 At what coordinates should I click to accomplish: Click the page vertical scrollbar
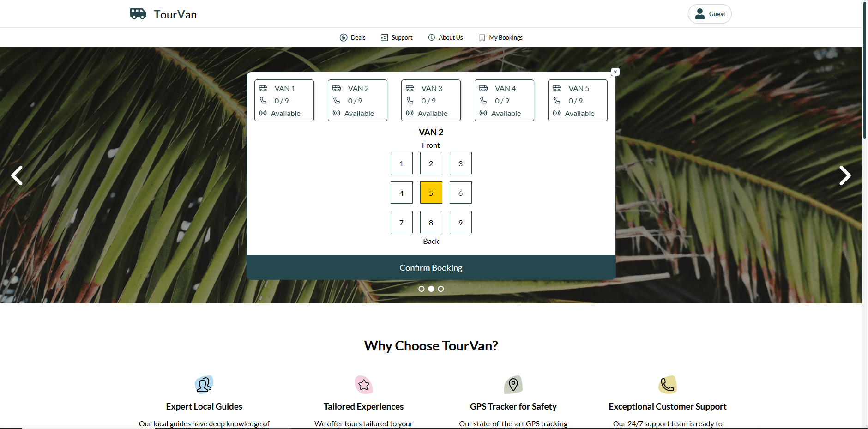(x=865, y=69)
